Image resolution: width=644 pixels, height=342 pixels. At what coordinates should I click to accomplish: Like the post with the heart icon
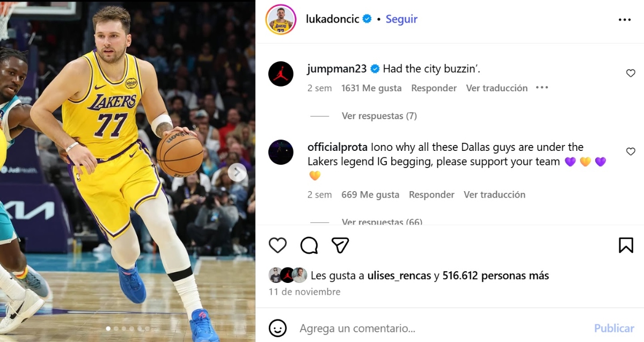click(277, 245)
